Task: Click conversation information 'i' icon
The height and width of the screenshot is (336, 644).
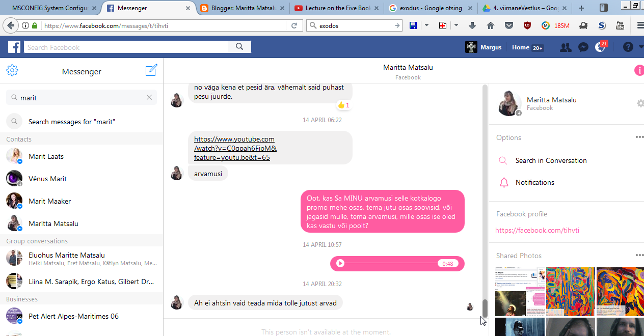Action: pos(638,71)
